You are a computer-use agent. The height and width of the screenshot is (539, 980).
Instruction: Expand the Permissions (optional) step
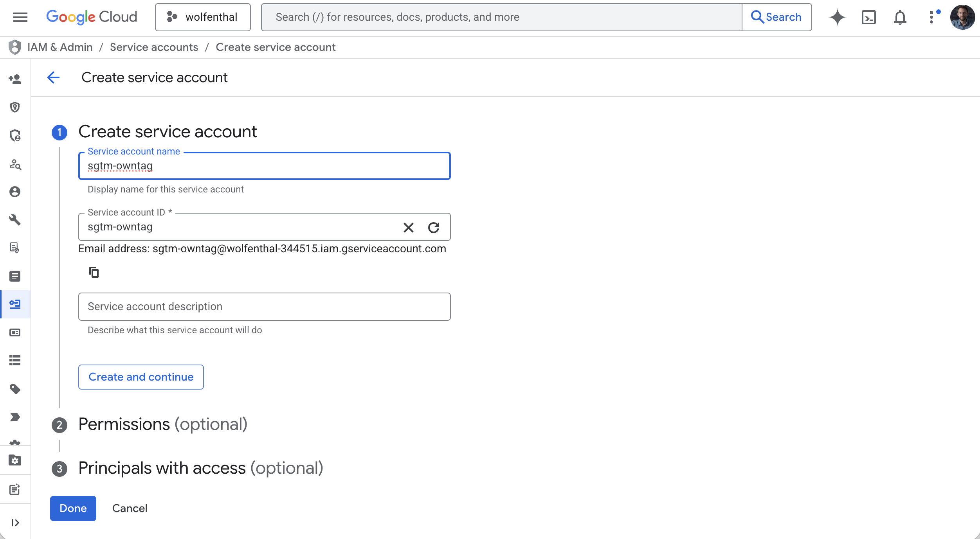click(x=163, y=424)
